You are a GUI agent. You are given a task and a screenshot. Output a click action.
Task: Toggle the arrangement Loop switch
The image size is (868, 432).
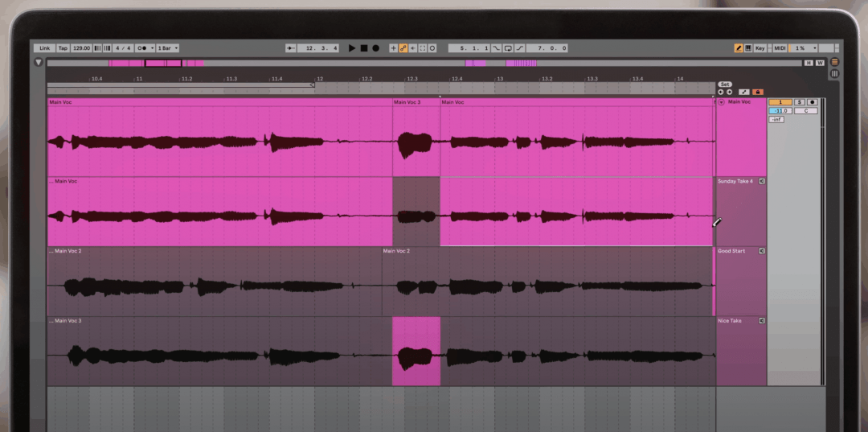click(508, 48)
